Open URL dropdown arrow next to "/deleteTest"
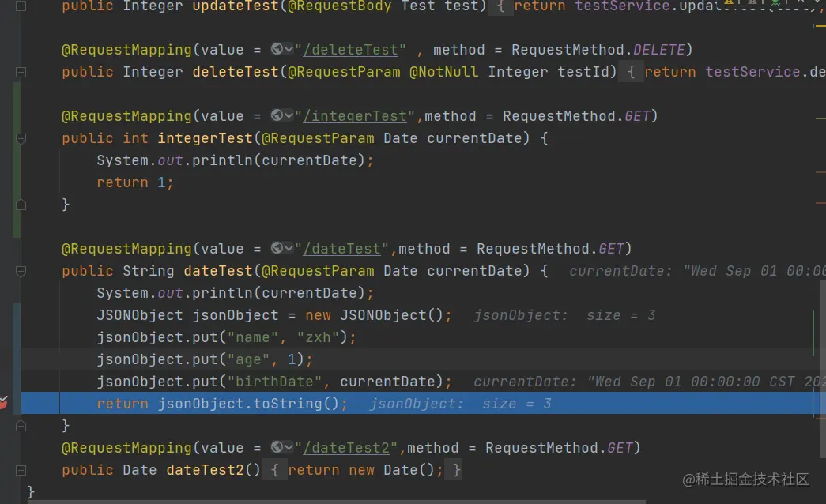The height and width of the screenshot is (504, 826). [x=289, y=50]
